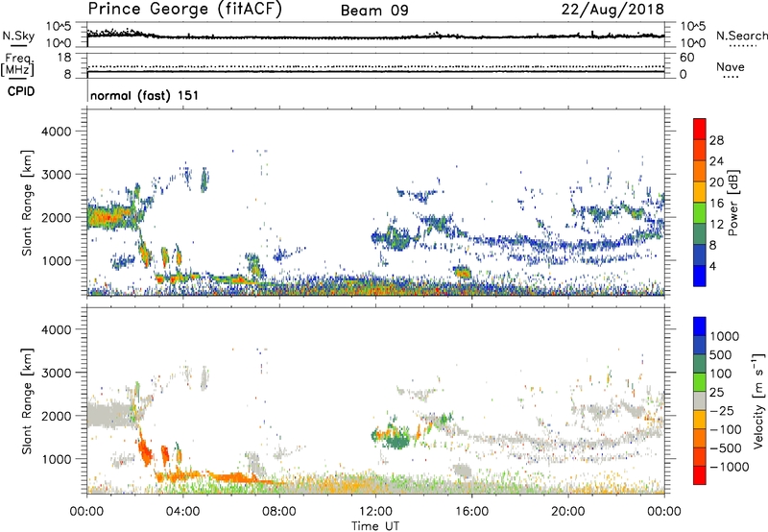The width and height of the screenshot is (768, 532).
Task: Click the 'Slant Range [km]' label of velocity panel
Action: click(x=27, y=401)
